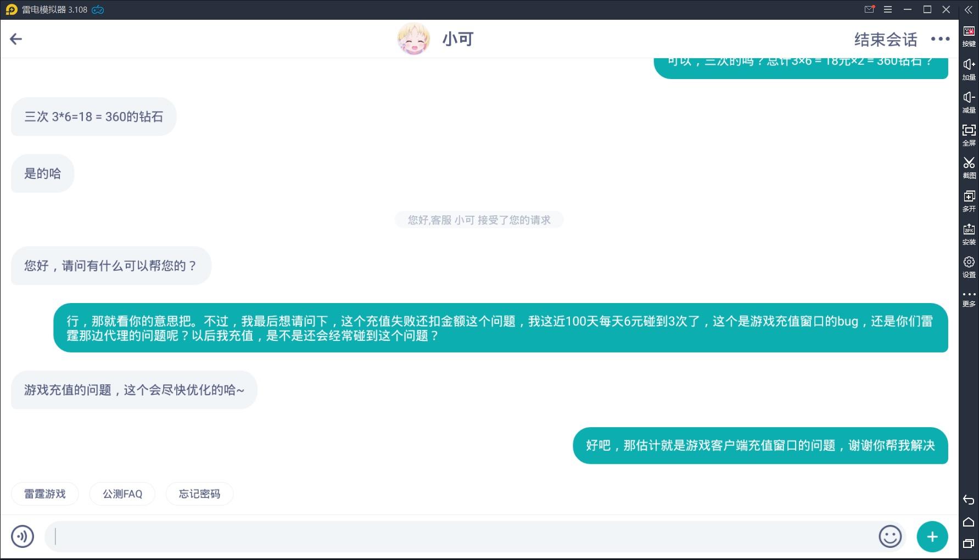Select the 雷霆游戏 quick reply chip

(45, 494)
